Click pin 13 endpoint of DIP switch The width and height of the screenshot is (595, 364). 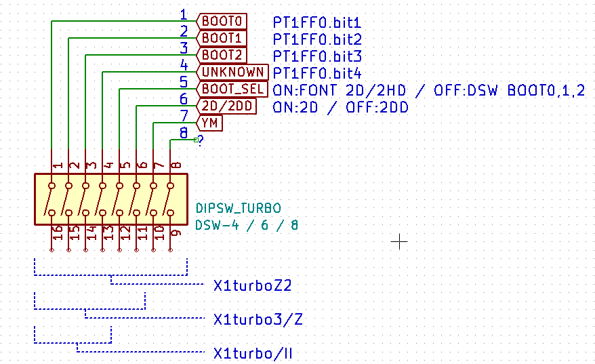[x=102, y=249]
